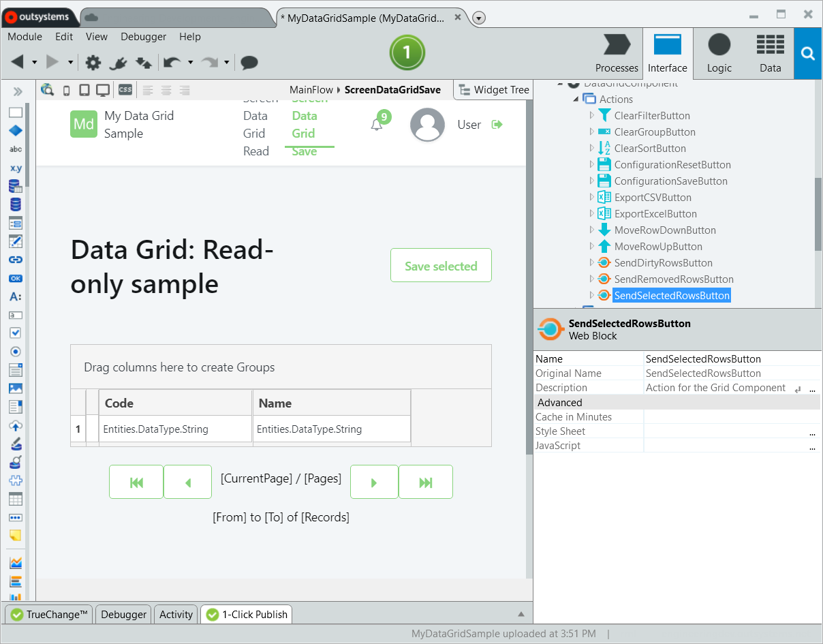Toggle phone preview mode
The image size is (823, 644).
coord(65,89)
